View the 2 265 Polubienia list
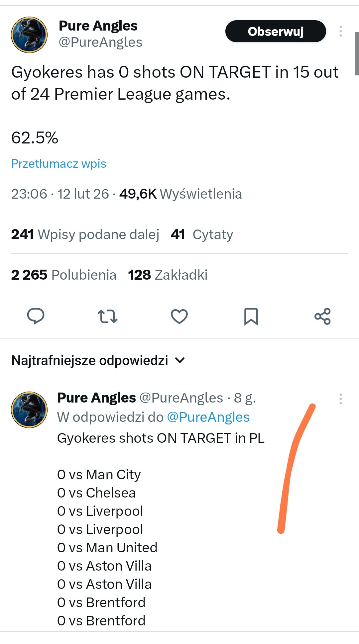This screenshot has height=644, width=359. (63, 275)
